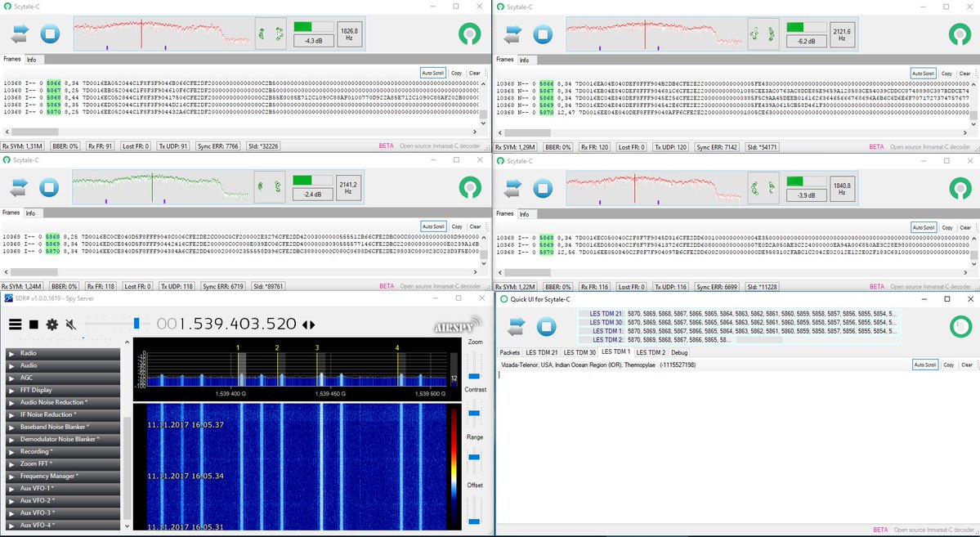This screenshot has width=980, height=537.
Task: Expand the Radio panel in SDR#
Action: (62, 353)
